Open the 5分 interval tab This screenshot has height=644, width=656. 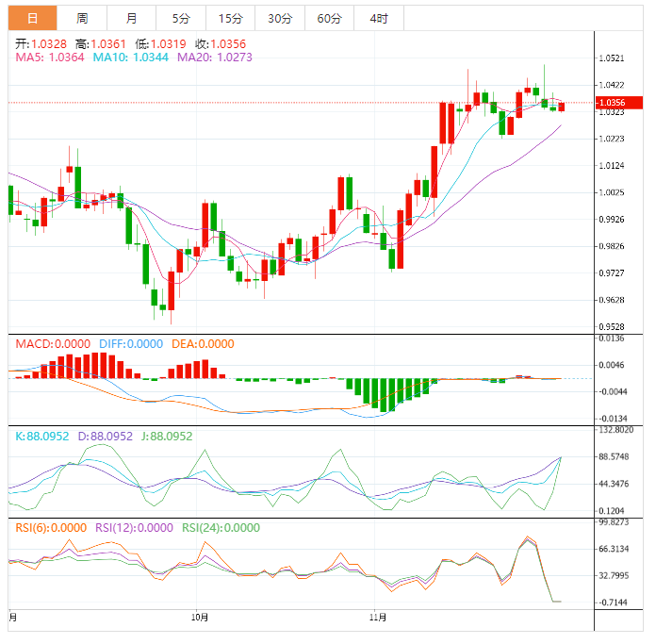tap(181, 19)
